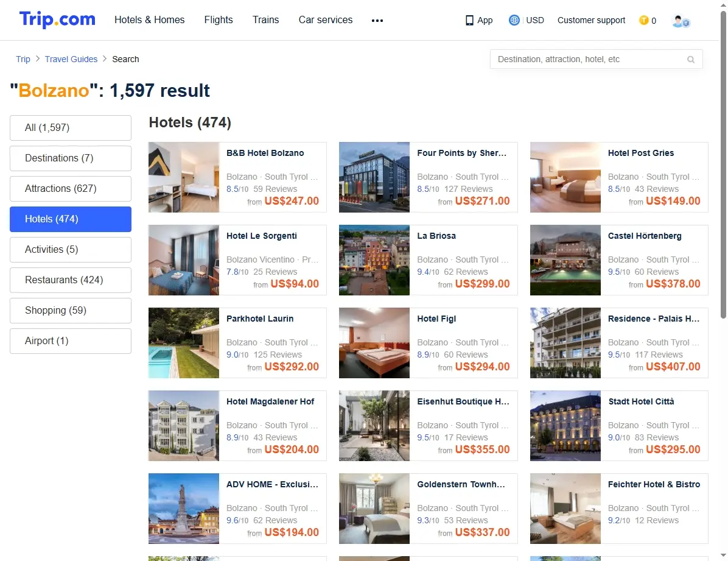Click the US$247.00 price
Screen dimensions: 728x561
[x=292, y=201]
